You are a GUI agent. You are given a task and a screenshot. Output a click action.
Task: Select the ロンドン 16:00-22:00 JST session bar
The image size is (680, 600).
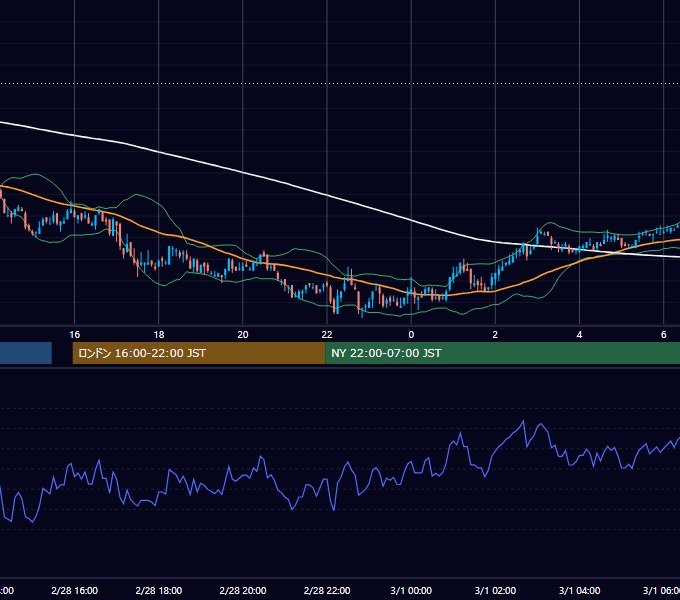pyautogui.click(x=199, y=353)
